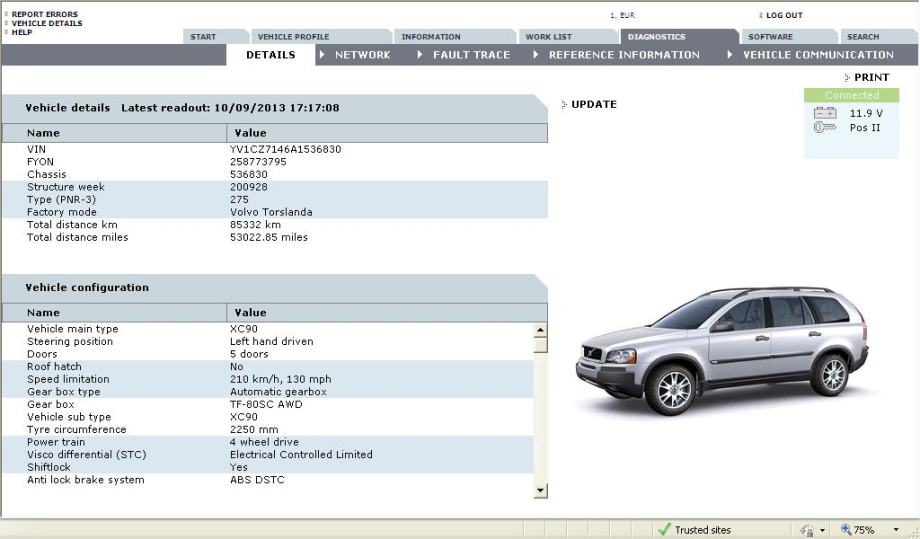Click the Speed limitation value 210 km/h, 130 mph

(x=280, y=379)
